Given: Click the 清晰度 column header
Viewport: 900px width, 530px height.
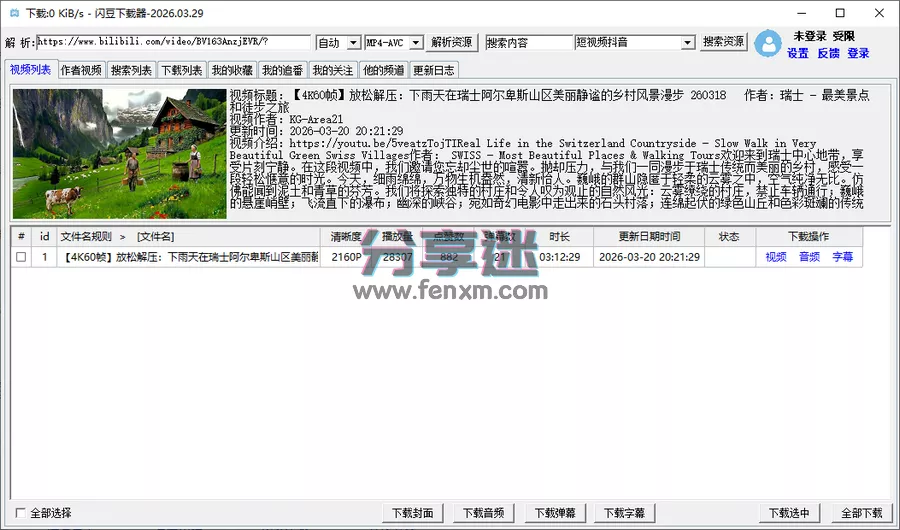Looking at the screenshot, I should click(346, 237).
